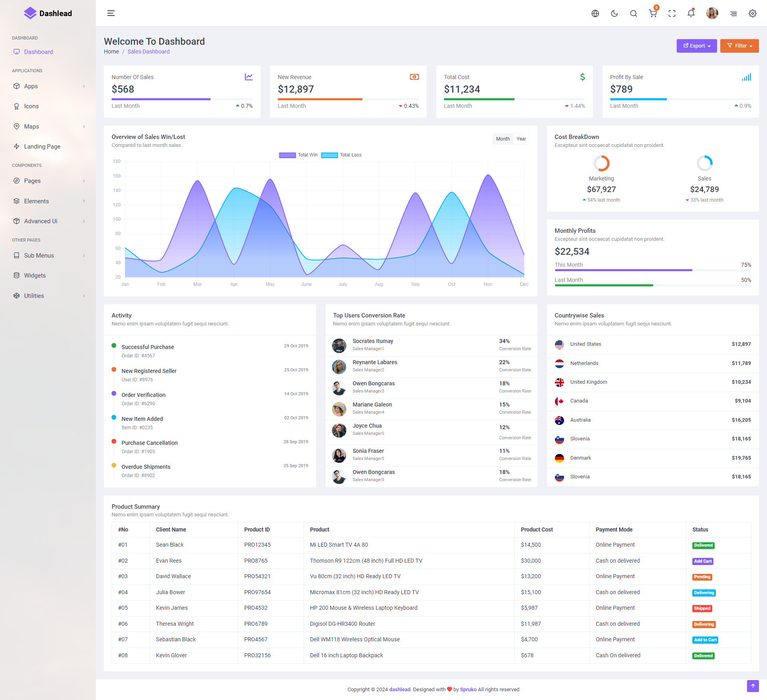Click the Total Loss legend swatch
Screen dimensions: 767x700
(330, 155)
